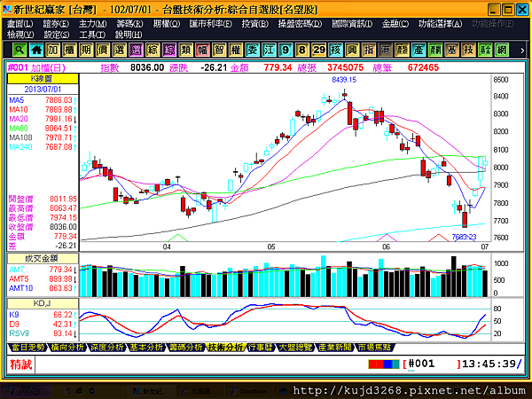Select the 櫃 toolbar button
Image resolution: width=532 pixels, height=399 pixels.
[x=69, y=50]
